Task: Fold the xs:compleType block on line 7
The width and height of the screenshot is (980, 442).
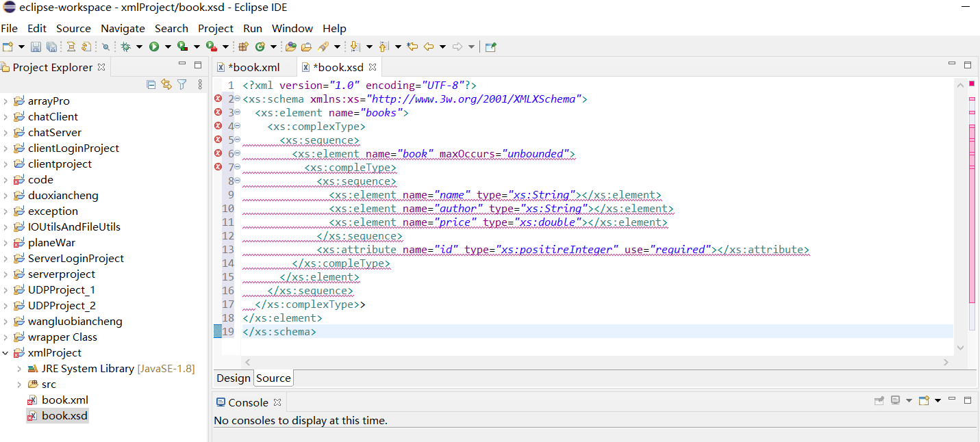Action: [238, 168]
